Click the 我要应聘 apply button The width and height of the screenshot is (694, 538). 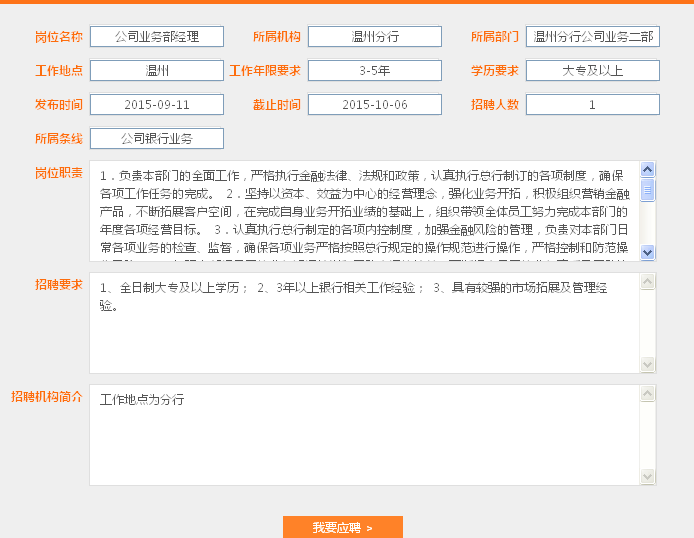pos(342,527)
